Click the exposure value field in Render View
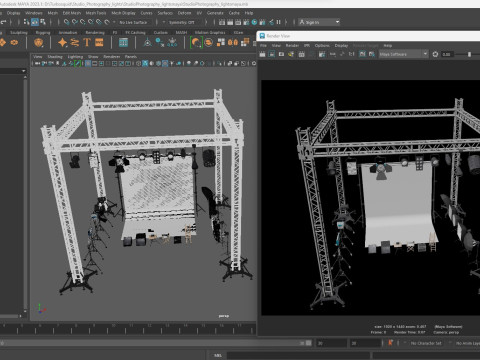This screenshot has width=480, height=360. point(447,54)
